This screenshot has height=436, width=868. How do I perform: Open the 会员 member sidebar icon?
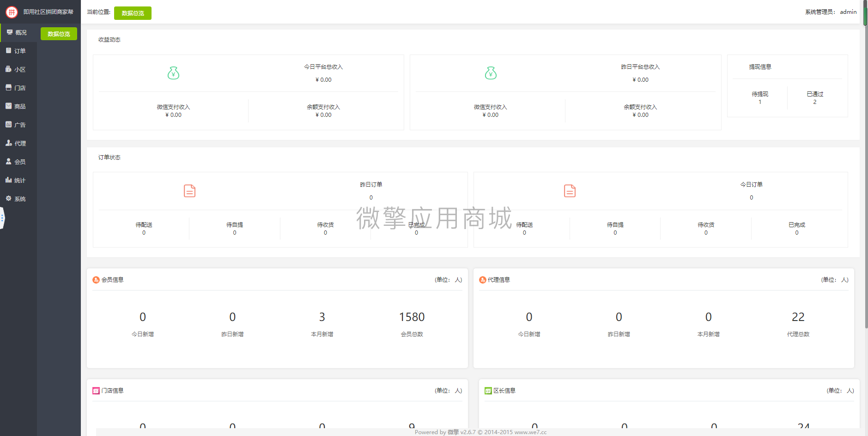[x=8, y=162]
